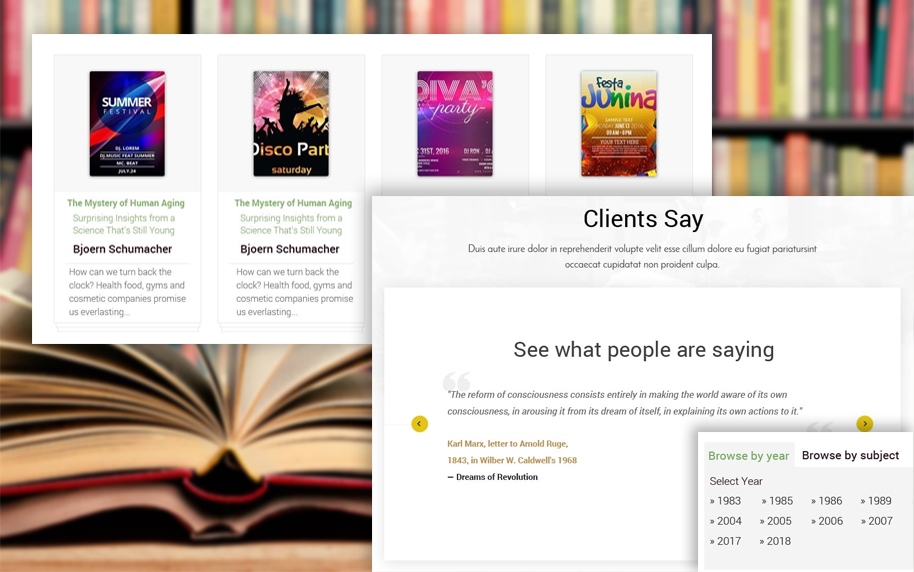This screenshot has width=914, height=572.
Task: Choose year 1983 from the list
Action: [x=726, y=501]
